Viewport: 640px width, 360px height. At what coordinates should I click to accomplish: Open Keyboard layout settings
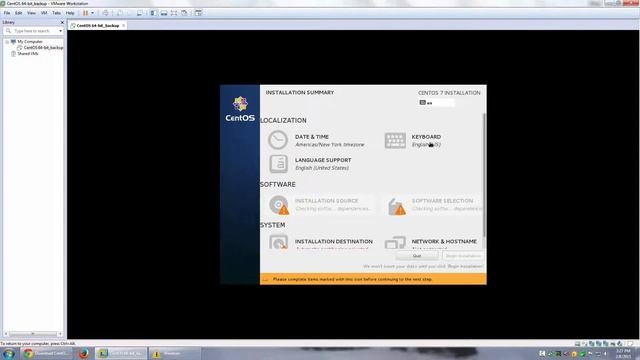point(413,140)
